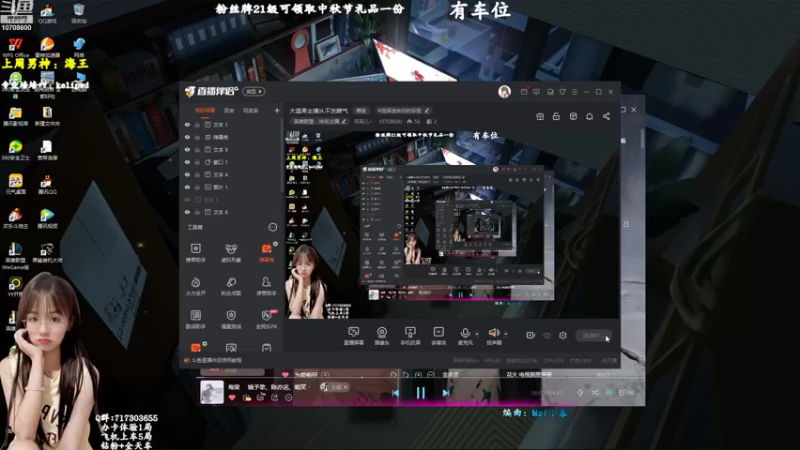Open the WPS Office desktop icon
Screen dimensions: 800x450
click(16, 48)
